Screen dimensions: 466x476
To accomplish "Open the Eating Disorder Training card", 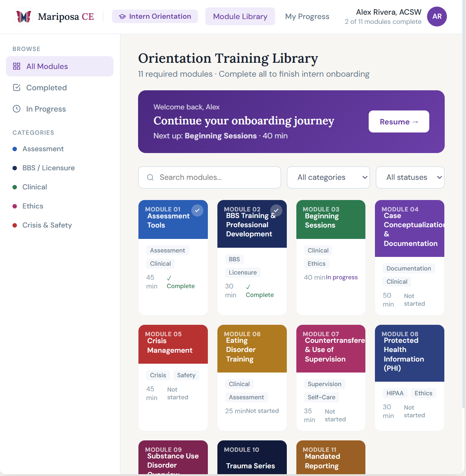I will point(252,378).
